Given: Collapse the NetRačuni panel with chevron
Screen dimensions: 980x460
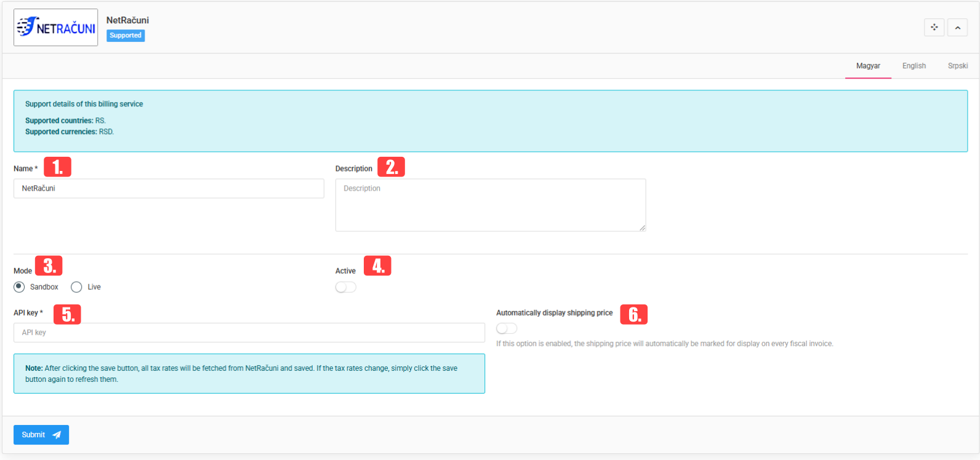Looking at the screenshot, I should coord(957,27).
